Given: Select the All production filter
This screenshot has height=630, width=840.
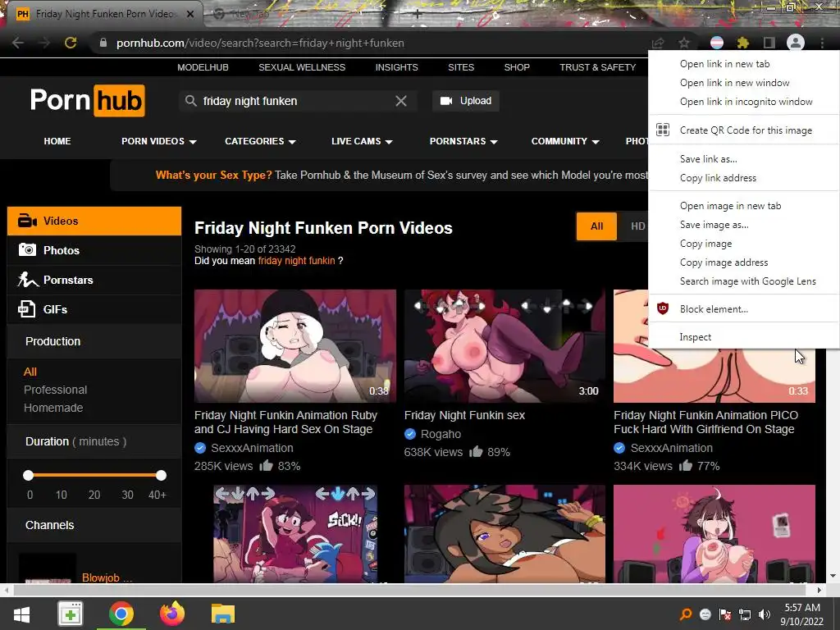Looking at the screenshot, I should [30, 372].
